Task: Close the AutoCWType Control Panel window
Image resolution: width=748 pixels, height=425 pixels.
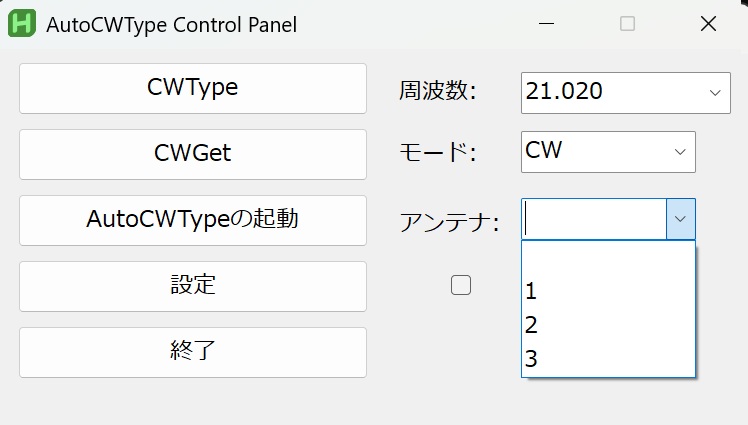Action: coord(708,23)
